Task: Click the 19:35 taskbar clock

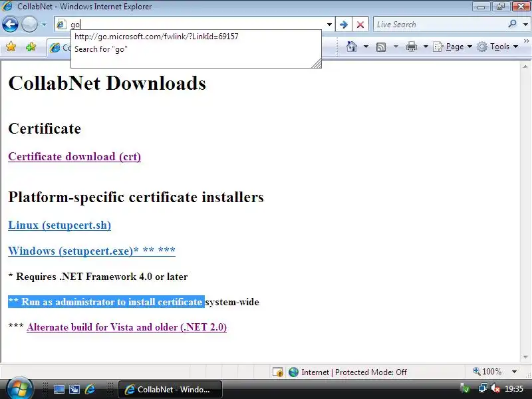Action: (x=514, y=388)
